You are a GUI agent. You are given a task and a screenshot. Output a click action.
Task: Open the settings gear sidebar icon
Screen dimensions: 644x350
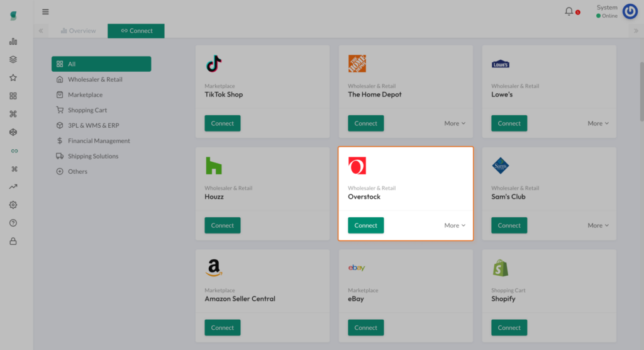13,205
